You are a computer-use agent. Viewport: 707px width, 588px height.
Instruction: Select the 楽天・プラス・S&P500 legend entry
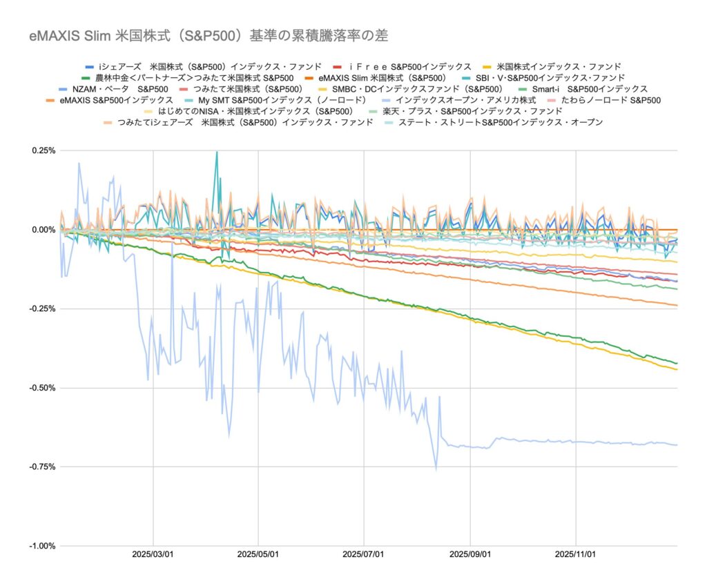coord(474,111)
